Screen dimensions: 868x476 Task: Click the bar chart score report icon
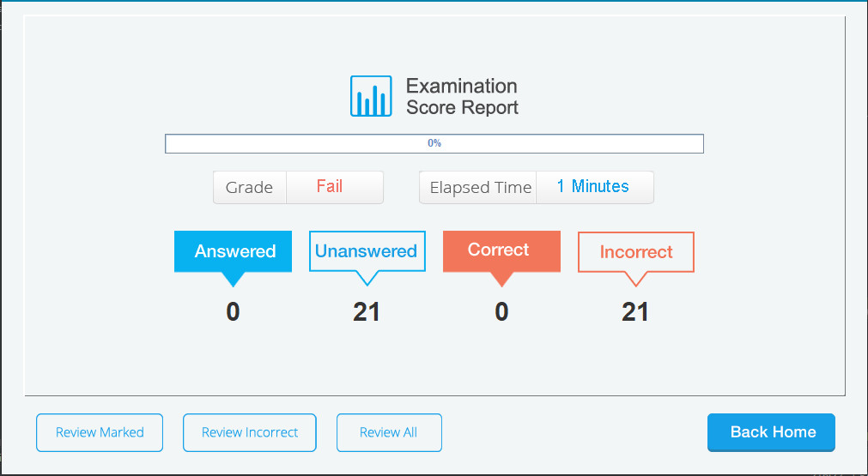(371, 96)
